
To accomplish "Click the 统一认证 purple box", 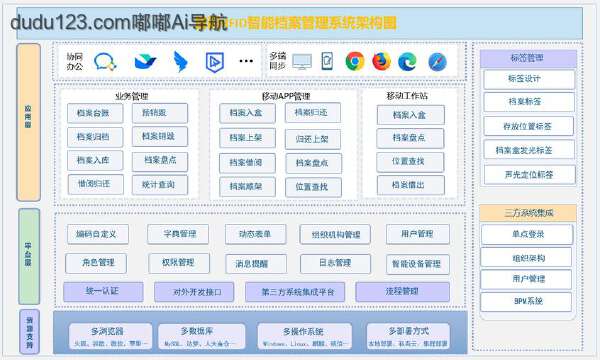I will 103,292.
